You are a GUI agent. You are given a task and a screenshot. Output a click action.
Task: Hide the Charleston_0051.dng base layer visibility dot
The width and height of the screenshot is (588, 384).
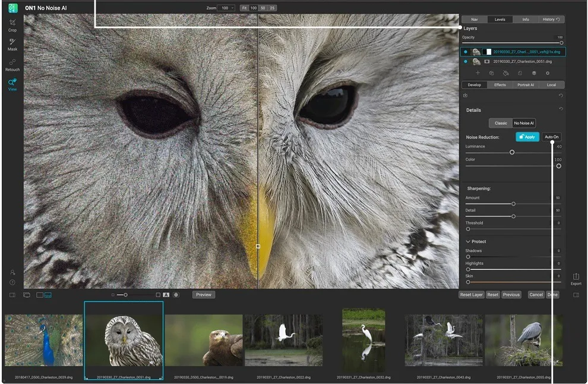(x=466, y=62)
